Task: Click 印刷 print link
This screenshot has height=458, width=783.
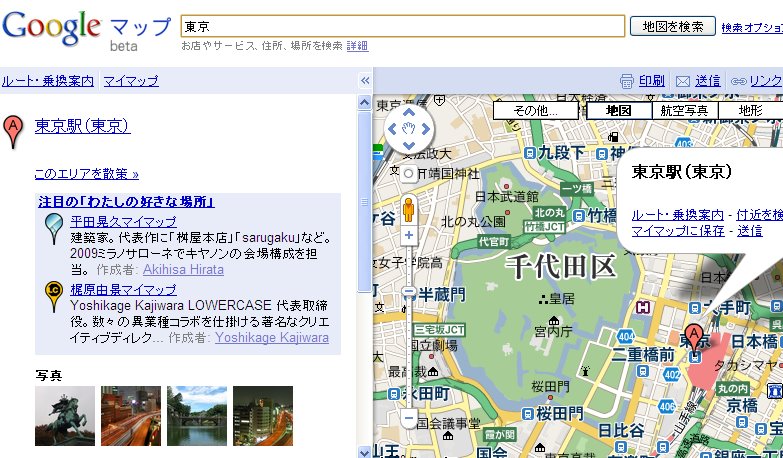Action: pos(652,81)
